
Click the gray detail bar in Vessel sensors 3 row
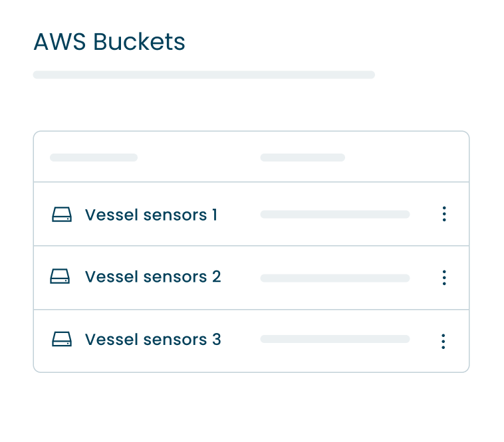[x=334, y=339]
